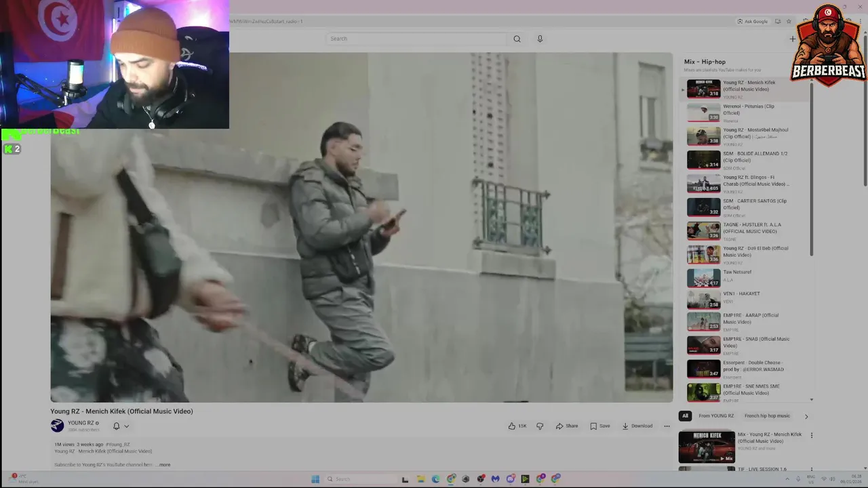
Task: Play EMP1RE - SNE NMES SME
Action: tap(746, 392)
